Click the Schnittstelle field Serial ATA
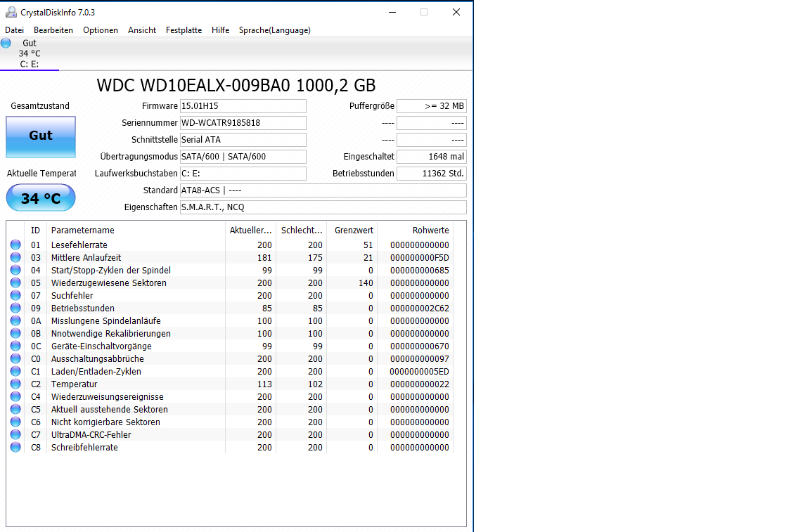Viewport: 810px width, 532px height. 243,139
